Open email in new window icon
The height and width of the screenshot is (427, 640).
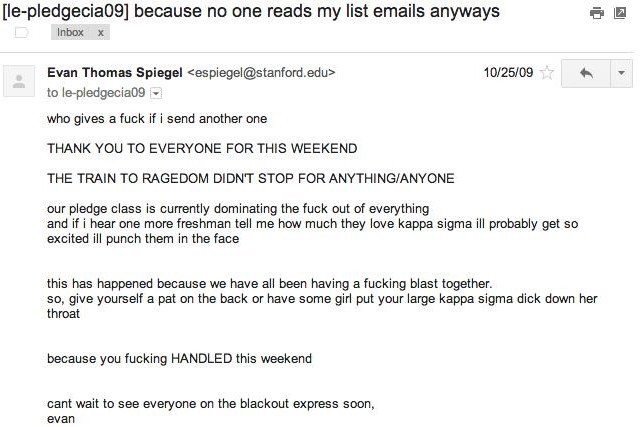click(620, 13)
